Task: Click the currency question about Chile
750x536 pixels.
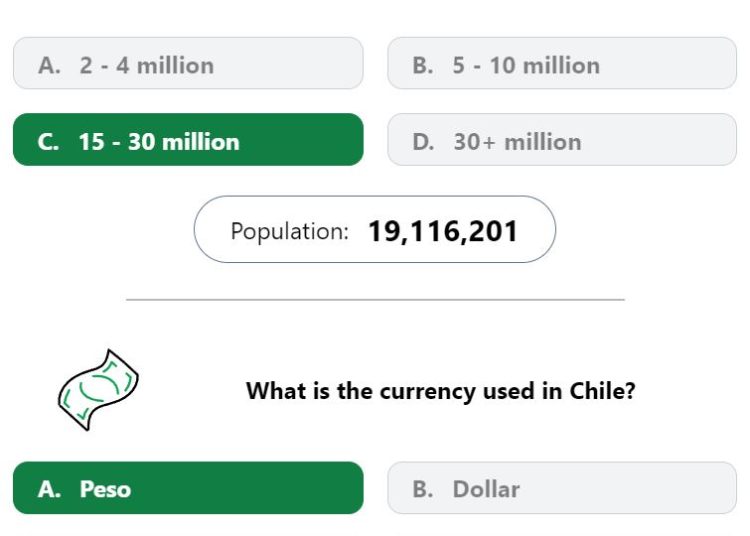Action: [x=441, y=391]
